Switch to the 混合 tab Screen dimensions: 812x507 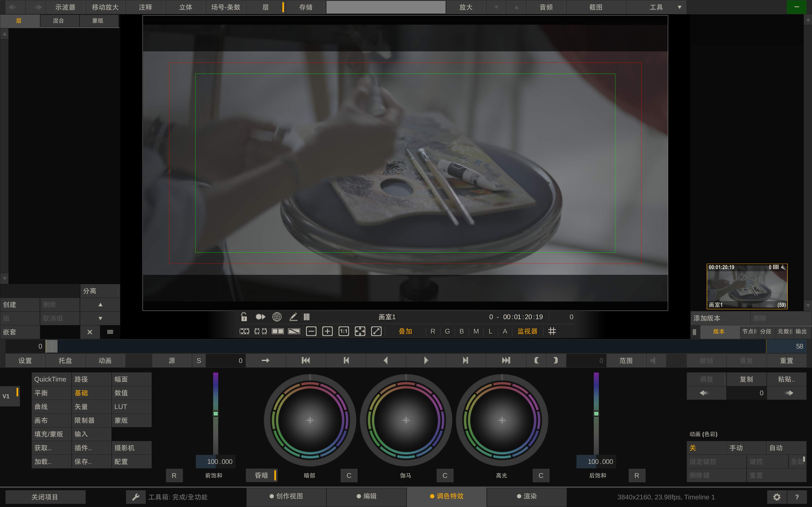coord(59,21)
